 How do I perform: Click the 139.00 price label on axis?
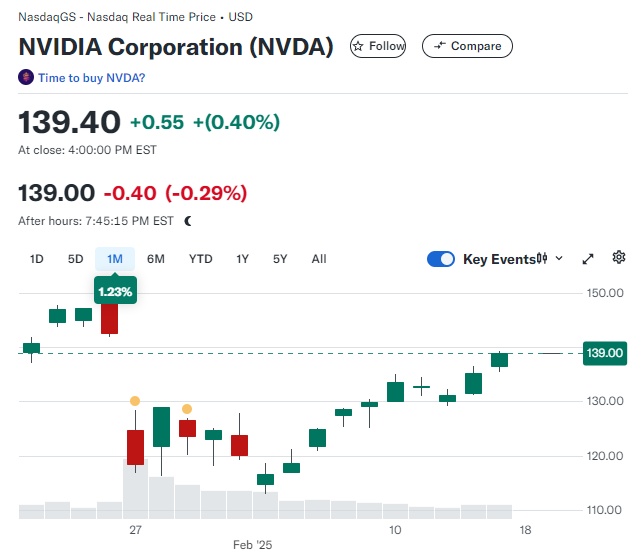603,353
